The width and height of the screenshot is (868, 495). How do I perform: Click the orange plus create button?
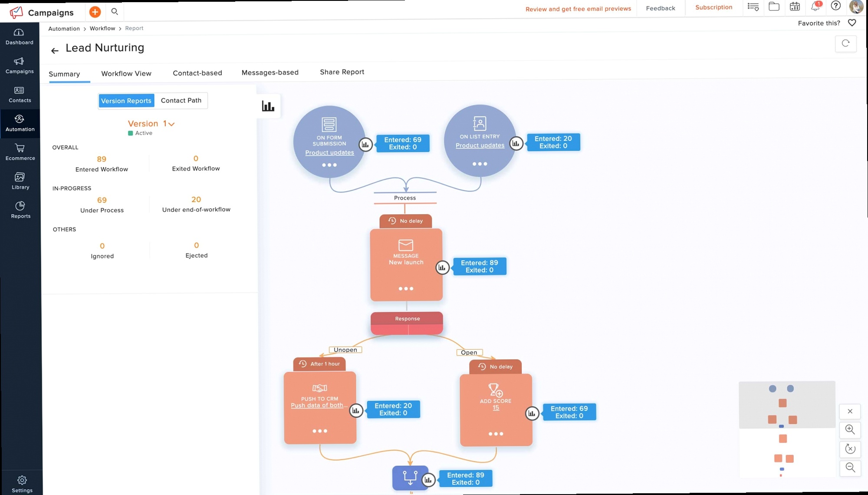point(95,12)
